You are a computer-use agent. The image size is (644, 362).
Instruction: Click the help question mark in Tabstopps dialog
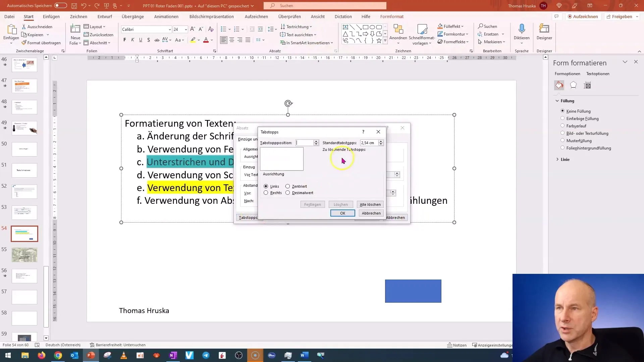pos(363,132)
